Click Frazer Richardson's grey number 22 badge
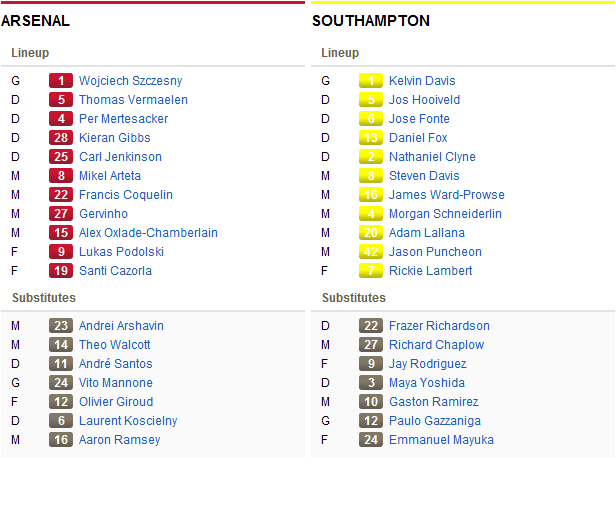The width and height of the screenshot is (616, 520). (371, 326)
